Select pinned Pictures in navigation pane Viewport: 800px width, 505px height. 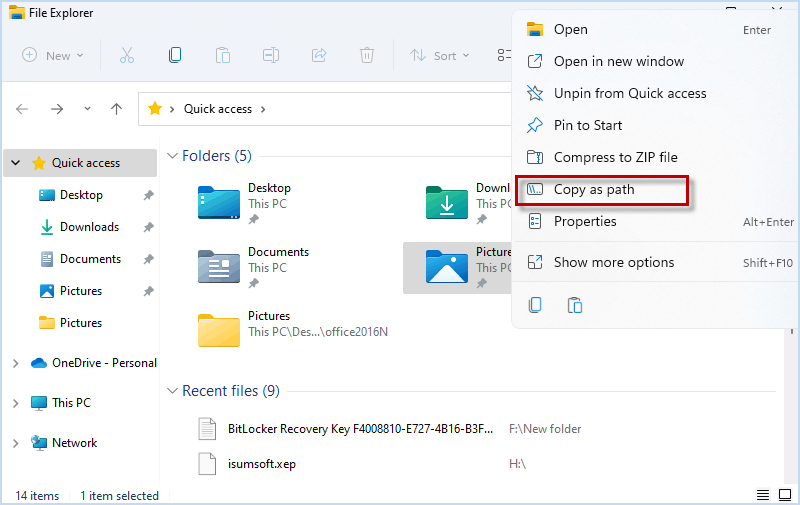(81, 291)
